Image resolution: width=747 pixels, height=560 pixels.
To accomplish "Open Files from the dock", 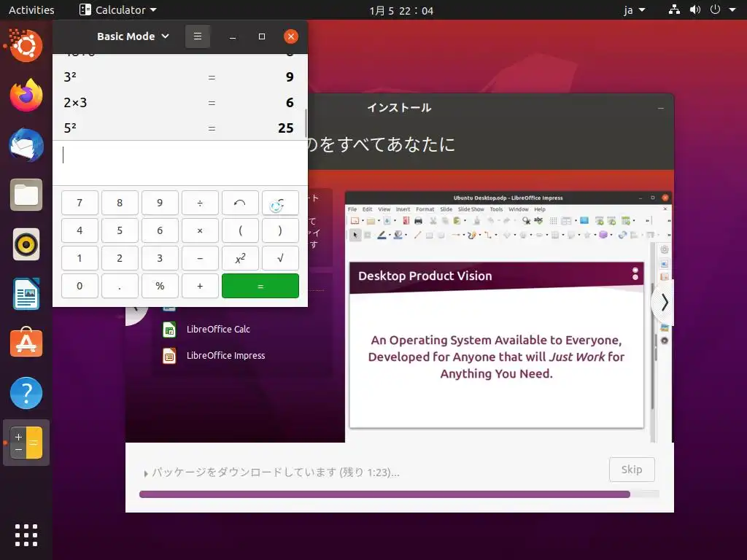I will (26, 195).
